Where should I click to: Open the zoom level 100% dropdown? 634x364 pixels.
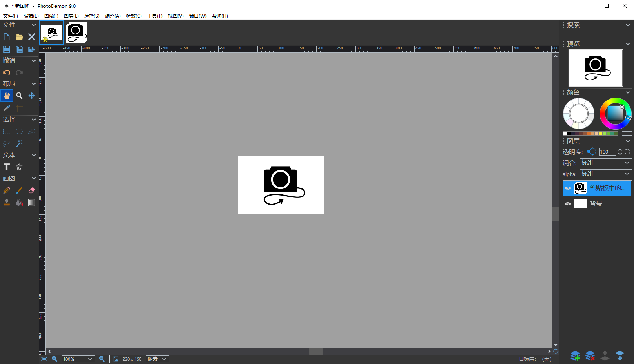(78, 359)
